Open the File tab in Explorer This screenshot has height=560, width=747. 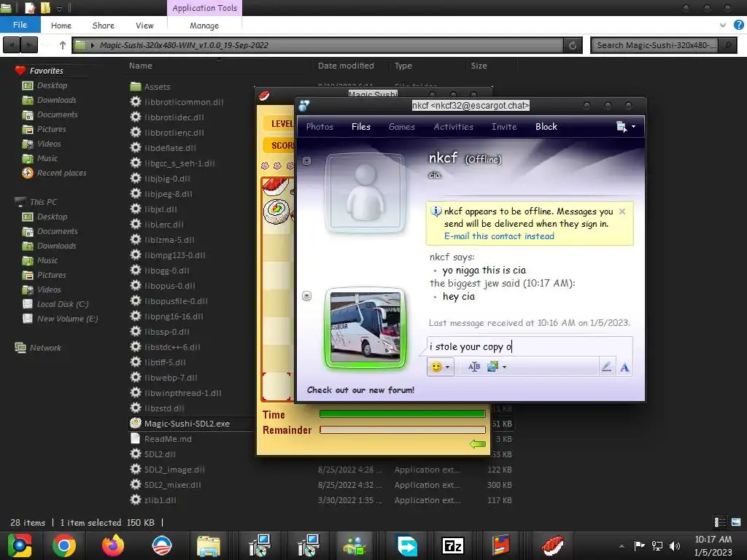tap(20, 25)
